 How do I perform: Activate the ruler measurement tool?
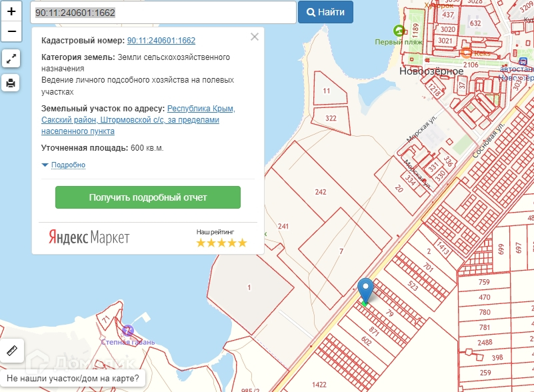[x=12, y=351]
